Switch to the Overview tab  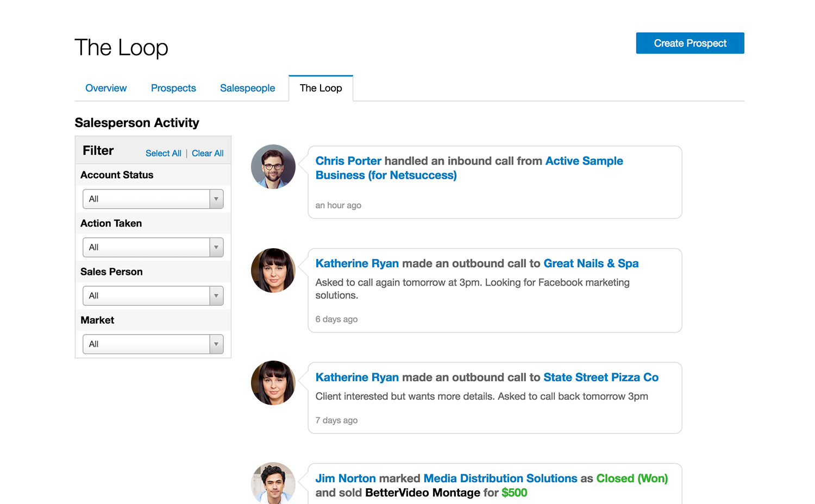pyautogui.click(x=106, y=88)
